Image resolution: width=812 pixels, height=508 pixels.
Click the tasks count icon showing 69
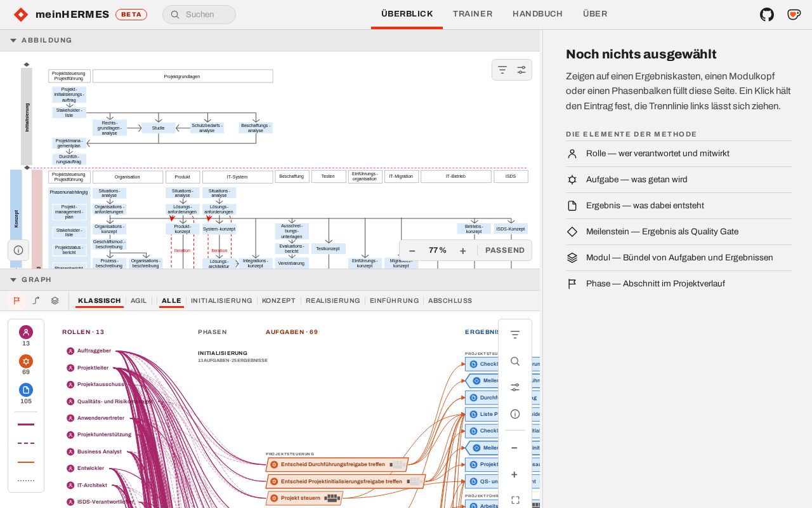26,361
